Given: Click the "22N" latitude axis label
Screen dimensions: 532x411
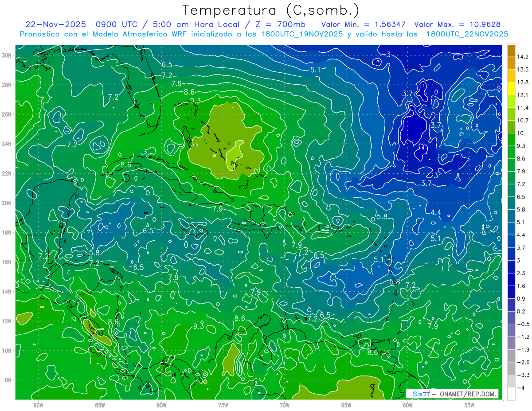Looking at the screenshot, I should (x=8, y=173).
